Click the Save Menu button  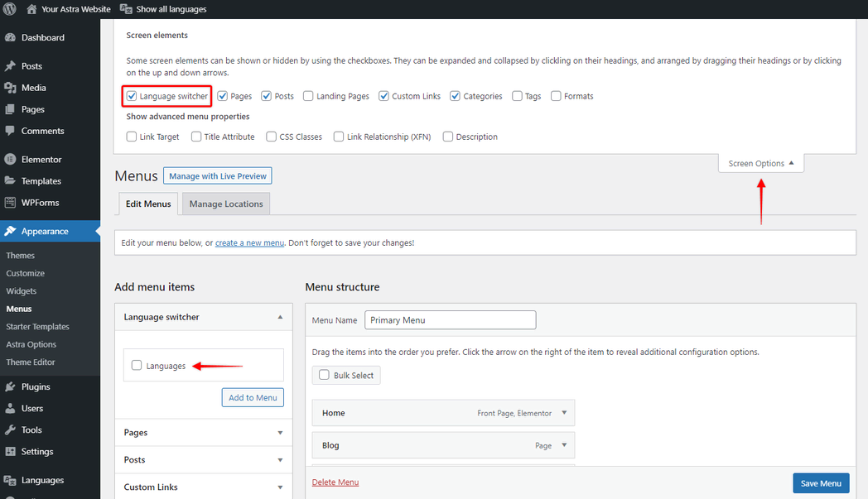click(821, 482)
